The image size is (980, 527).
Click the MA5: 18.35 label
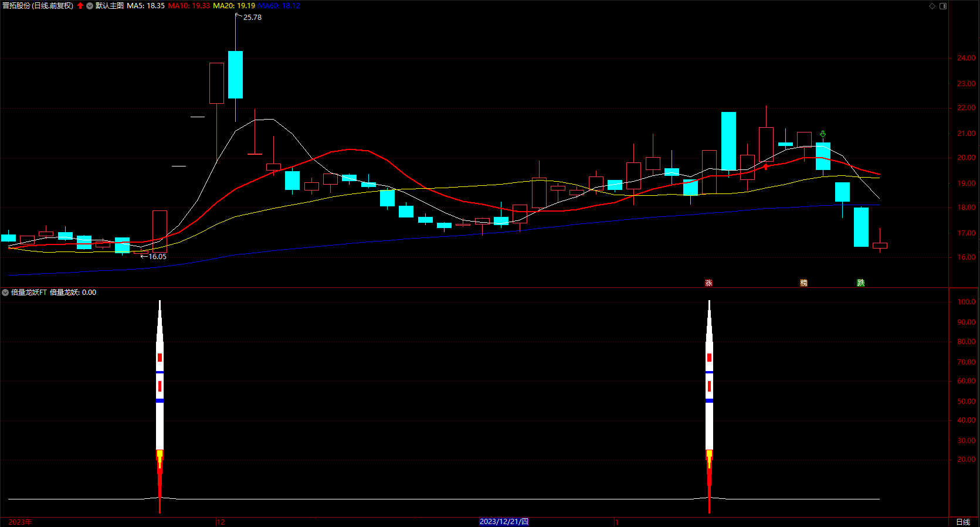click(146, 6)
